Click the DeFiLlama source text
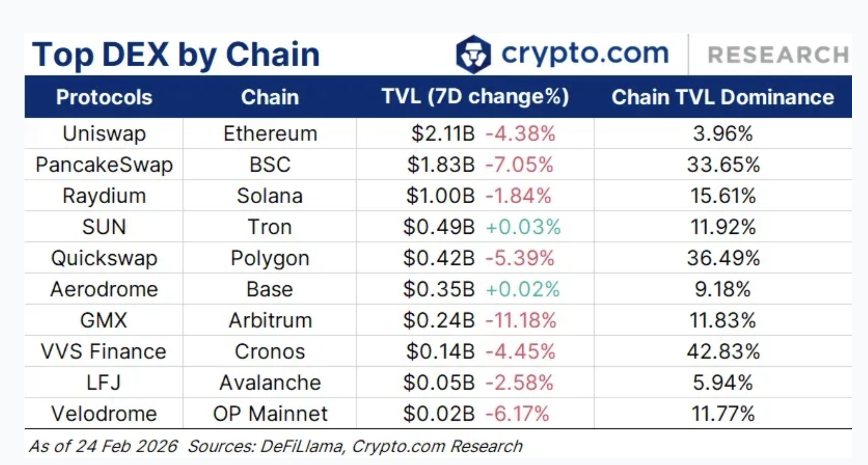 point(302,446)
